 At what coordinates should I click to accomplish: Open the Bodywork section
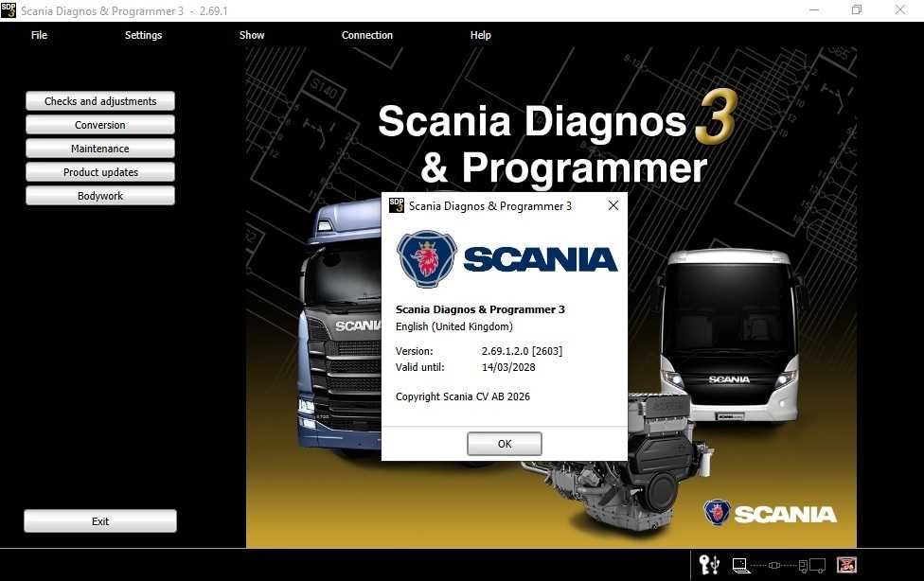tap(100, 195)
